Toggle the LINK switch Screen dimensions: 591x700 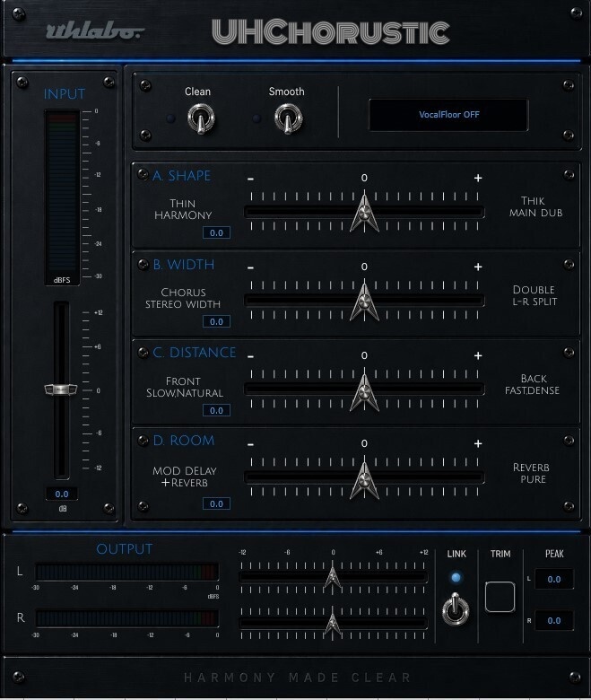coord(456,609)
